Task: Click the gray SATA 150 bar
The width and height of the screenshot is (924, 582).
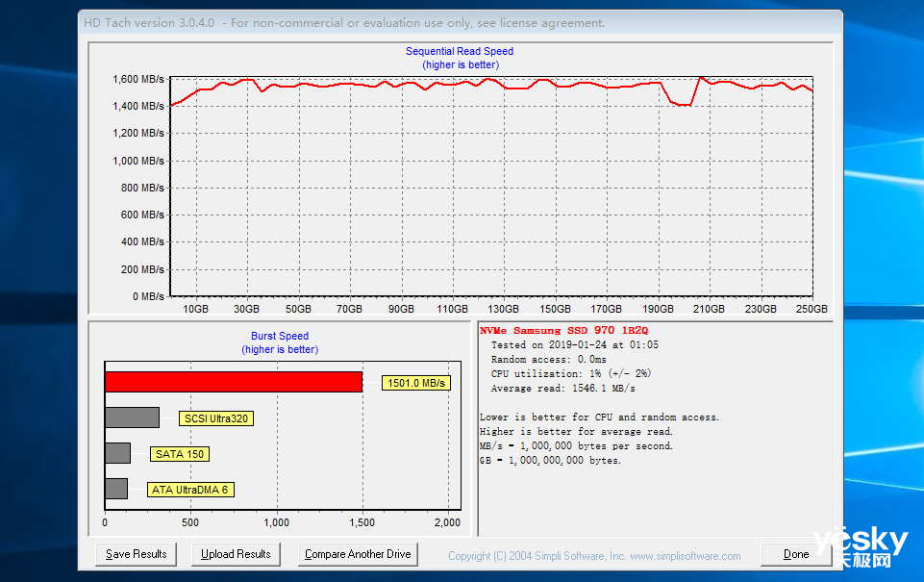Action: point(118,453)
